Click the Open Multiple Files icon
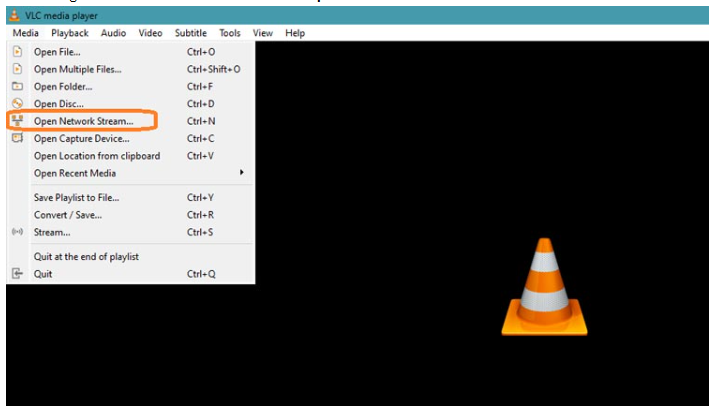Image resolution: width=714 pixels, height=411 pixels. click(16, 69)
